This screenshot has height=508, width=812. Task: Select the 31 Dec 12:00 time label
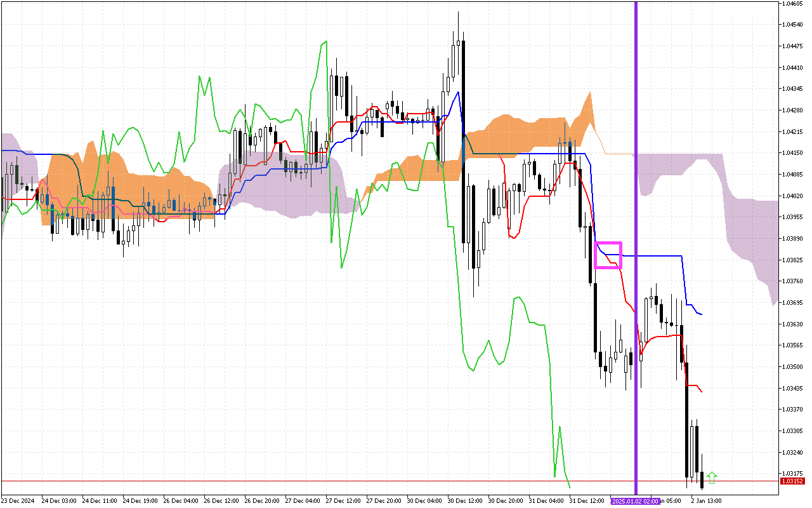click(587, 501)
